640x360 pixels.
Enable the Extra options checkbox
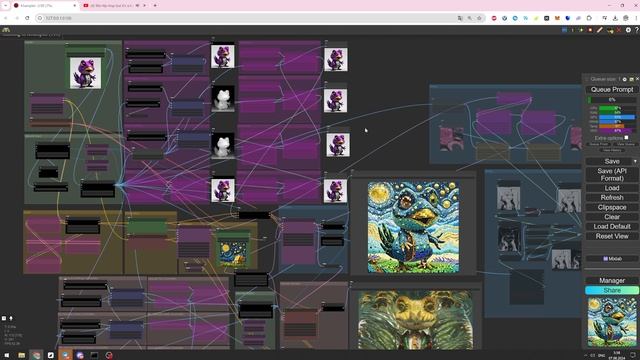click(x=626, y=138)
